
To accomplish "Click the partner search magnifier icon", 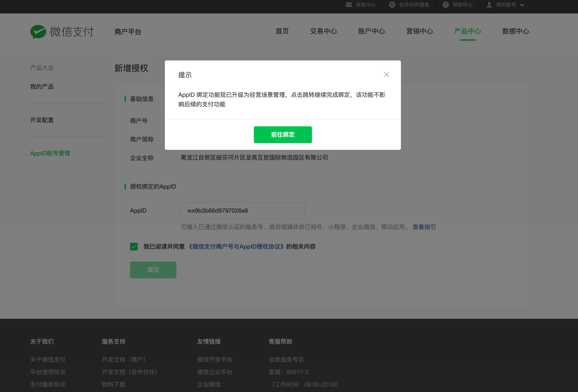I will [x=392, y=5].
